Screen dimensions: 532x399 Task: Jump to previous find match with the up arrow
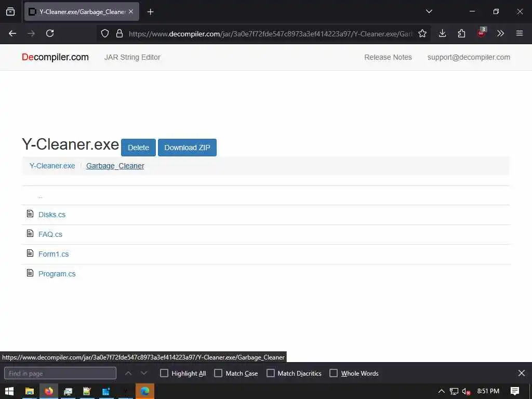(x=128, y=373)
